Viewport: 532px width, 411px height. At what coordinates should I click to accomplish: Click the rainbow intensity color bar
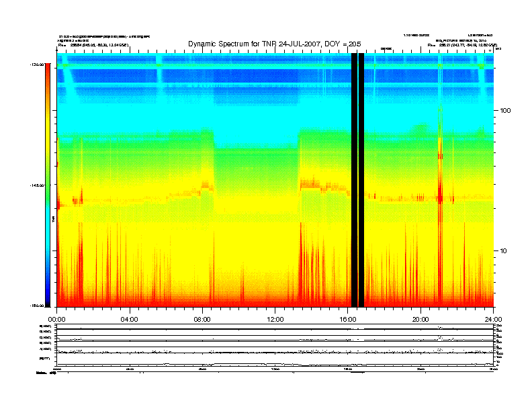pyautogui.click(x=48, y=185)
